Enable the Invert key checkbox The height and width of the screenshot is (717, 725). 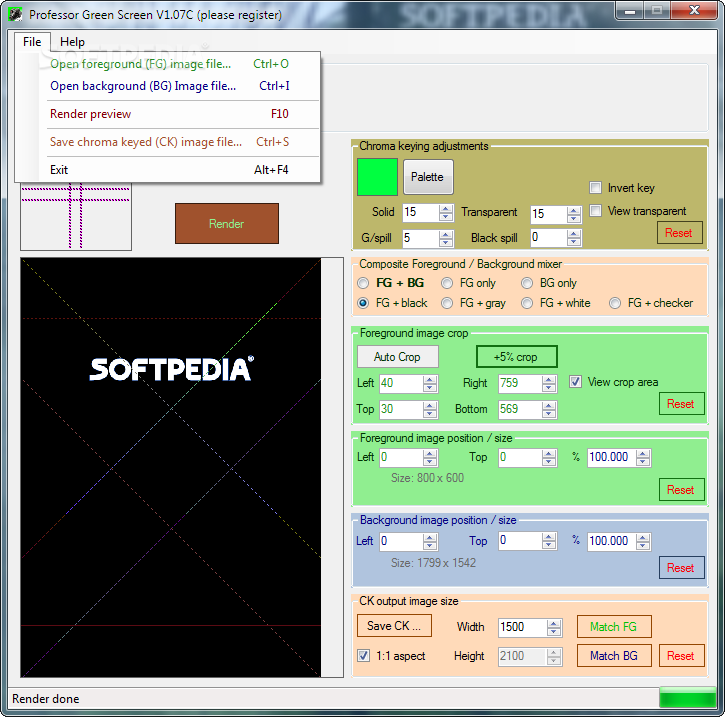point(596,188)
